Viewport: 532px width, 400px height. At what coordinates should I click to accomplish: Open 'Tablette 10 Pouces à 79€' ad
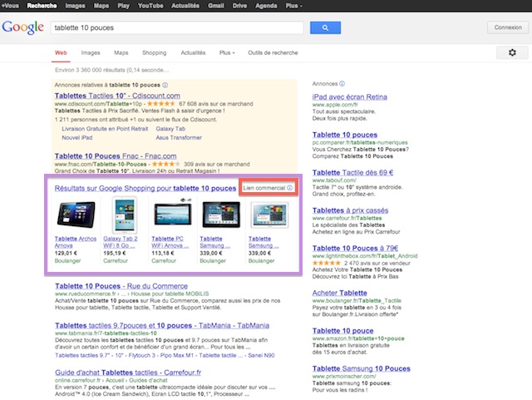[355, 248]
